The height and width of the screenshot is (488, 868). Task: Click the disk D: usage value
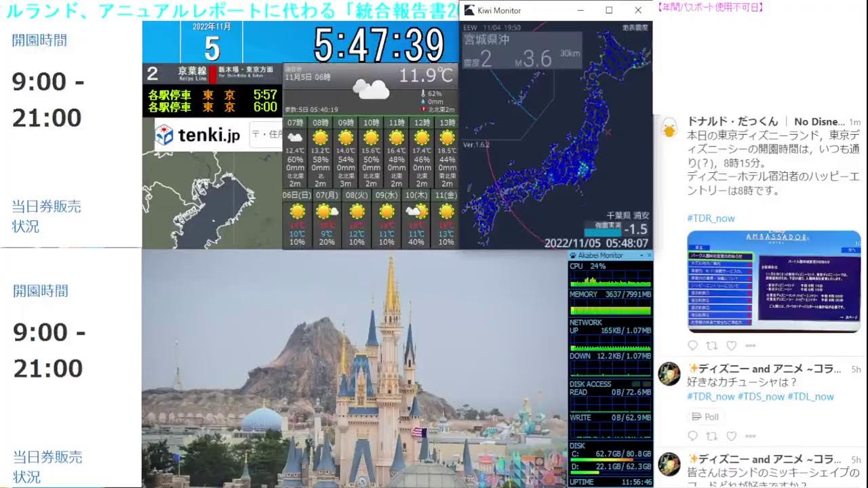point(623,467)
